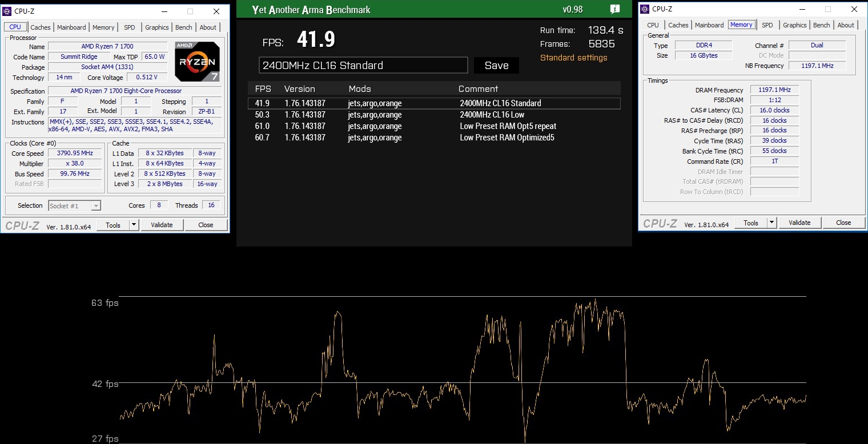Switch to Caches tab in left CPU-Z window
The image size is (868, 444).
point(41,27)
